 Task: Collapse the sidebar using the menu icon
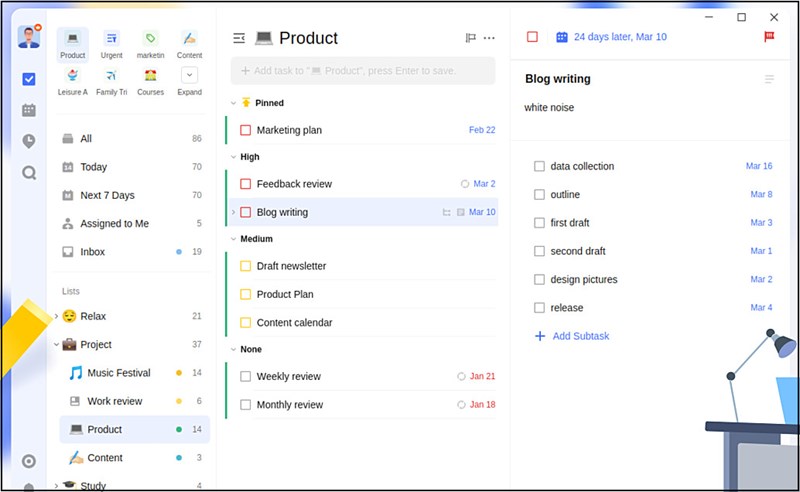(x=239, y=38)
